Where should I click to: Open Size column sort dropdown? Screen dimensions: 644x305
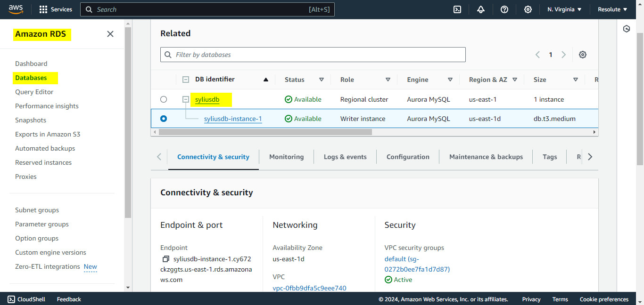[576, 80]
